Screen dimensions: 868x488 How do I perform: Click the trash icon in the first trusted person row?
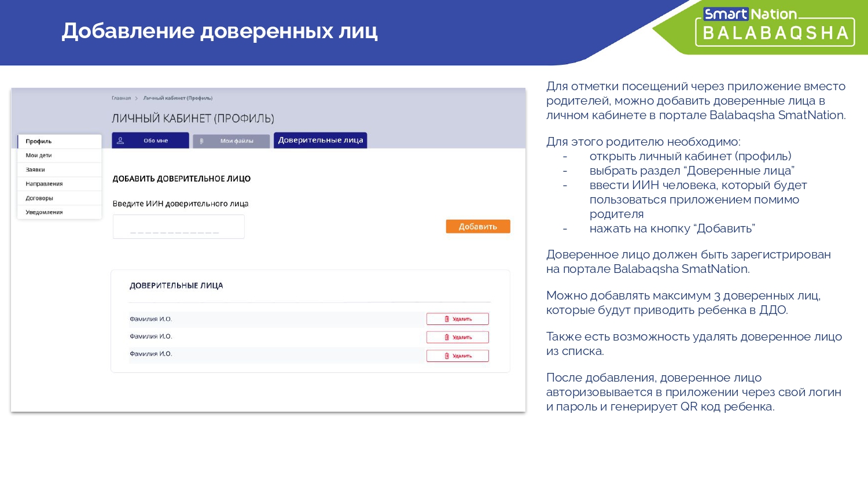[x=447, y=319]
